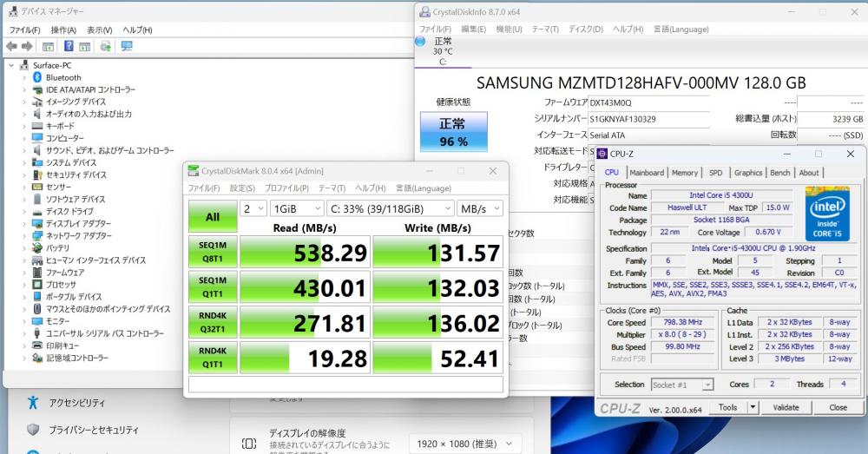The height and width of the screenshot is (454, 868).
Task: Open プロファイル(P) menu in CrystalDiskMark
Action: pos(286,188)
